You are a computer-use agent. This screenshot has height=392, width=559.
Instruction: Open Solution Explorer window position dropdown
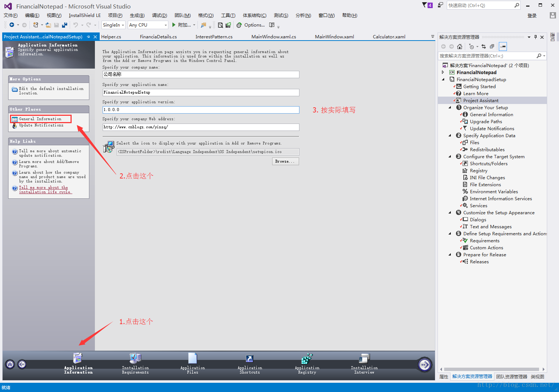tap(529, 37)
